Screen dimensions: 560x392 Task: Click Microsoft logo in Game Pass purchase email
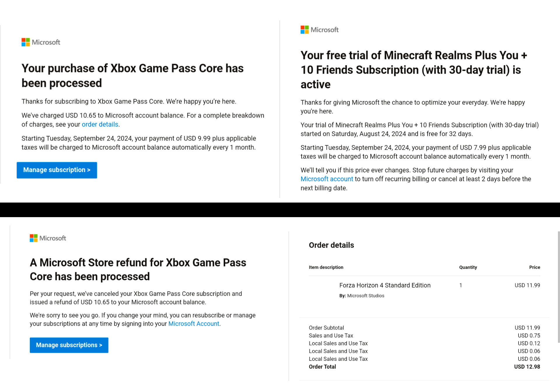click(x=41, y=42)
